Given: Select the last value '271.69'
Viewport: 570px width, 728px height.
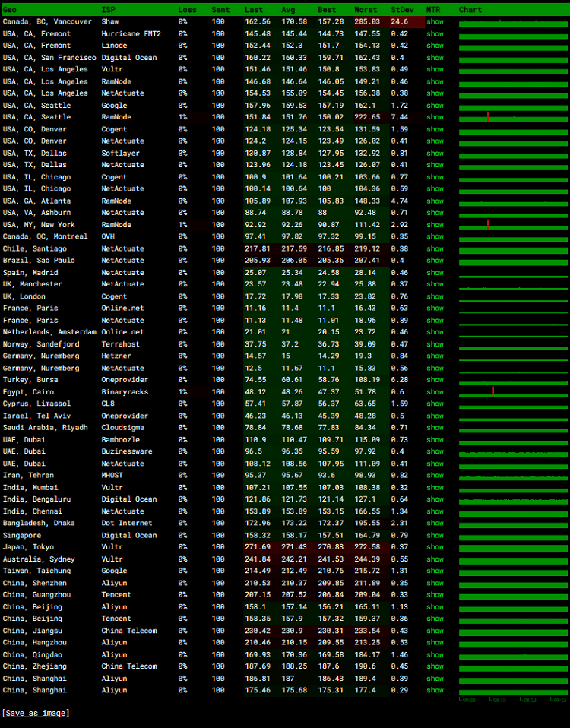Looking at the screenshot, I should 258,547.
